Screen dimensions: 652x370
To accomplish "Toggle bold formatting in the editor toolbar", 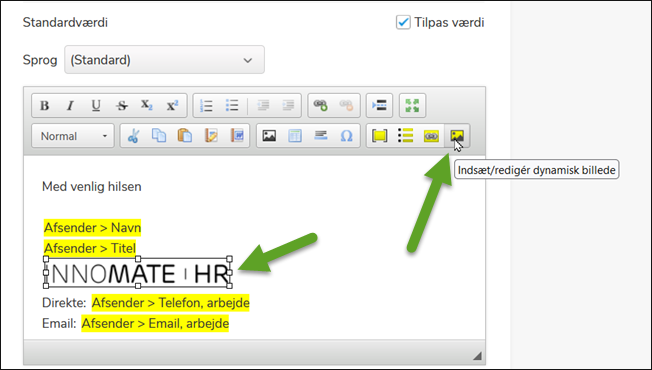I will point(44,106).
